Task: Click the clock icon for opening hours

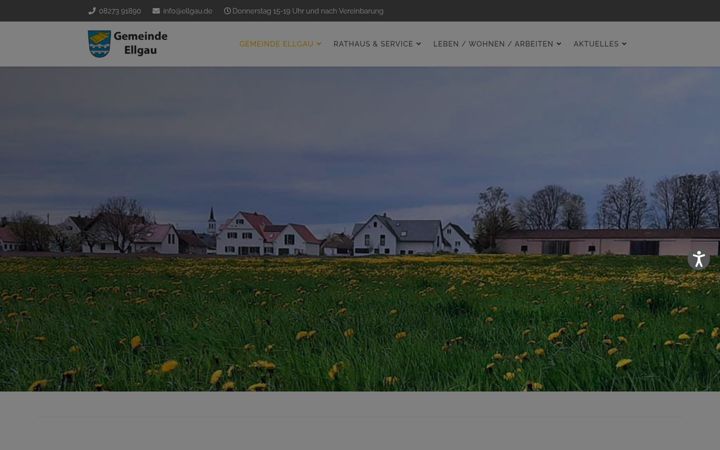Action: 227,11
